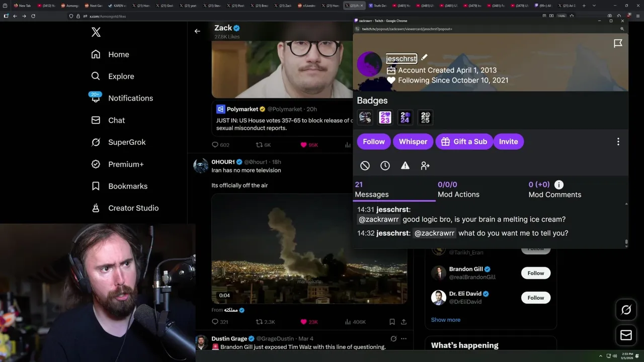This screenshot has width=644, height=362.
Task: Open the 0HOUR1 profile name
Action: [223, 162]
